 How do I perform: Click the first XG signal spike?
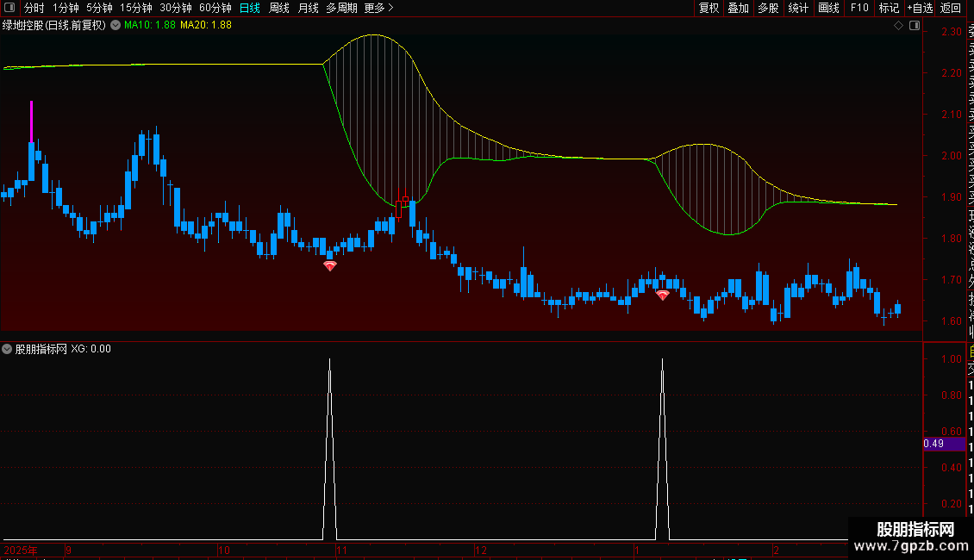point(330,448)
